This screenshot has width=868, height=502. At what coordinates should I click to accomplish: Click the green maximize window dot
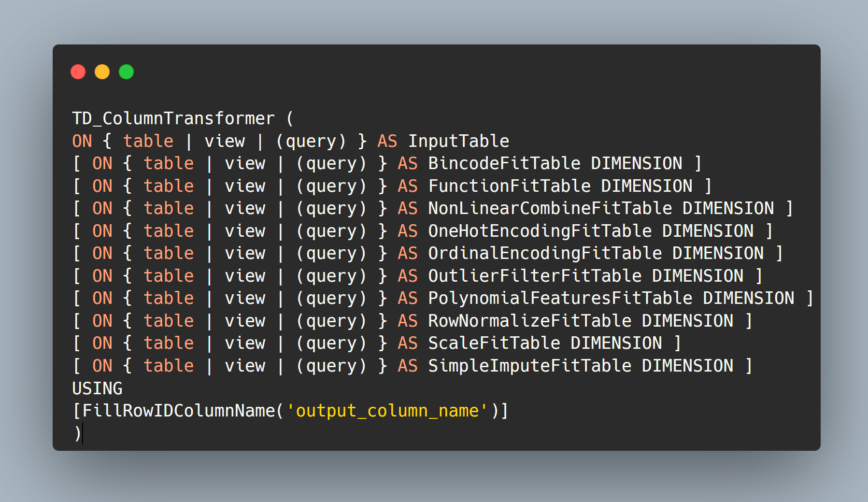click(x=126, y=72)
